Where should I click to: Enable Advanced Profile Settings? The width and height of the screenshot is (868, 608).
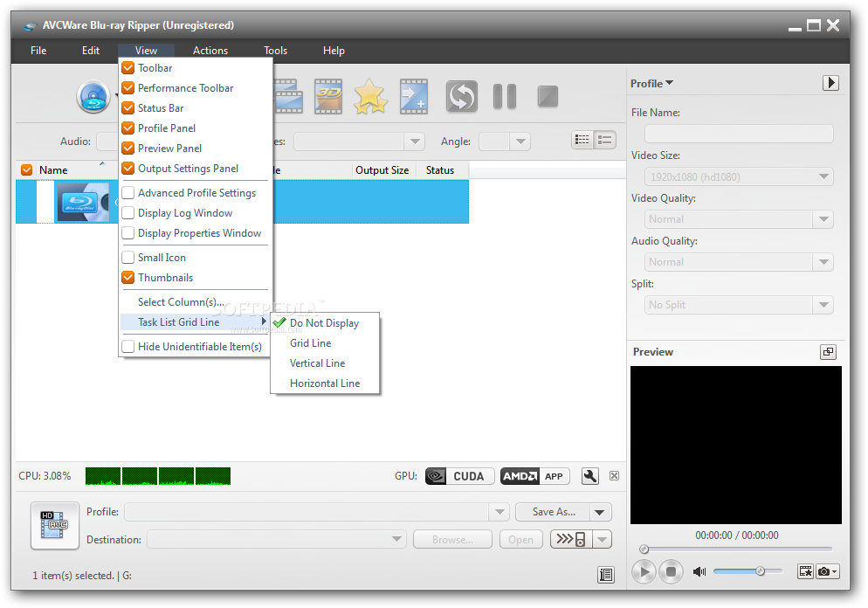(127, 193)
